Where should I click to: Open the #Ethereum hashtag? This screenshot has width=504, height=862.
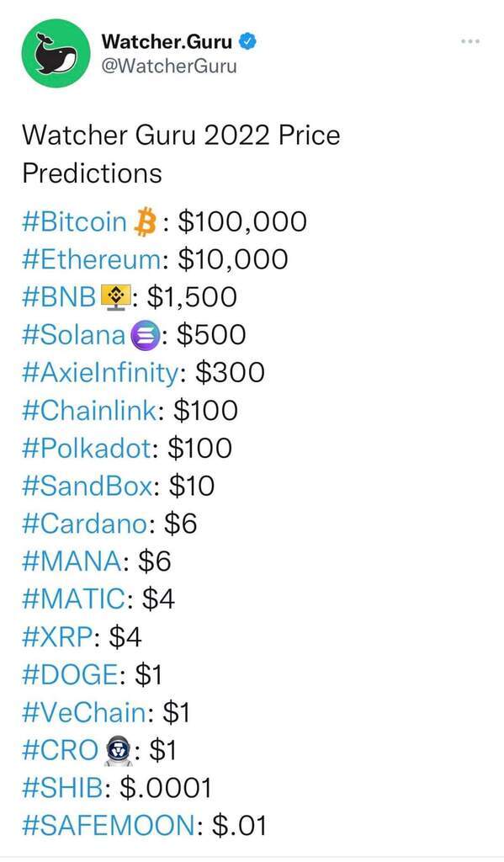(93, 259)
